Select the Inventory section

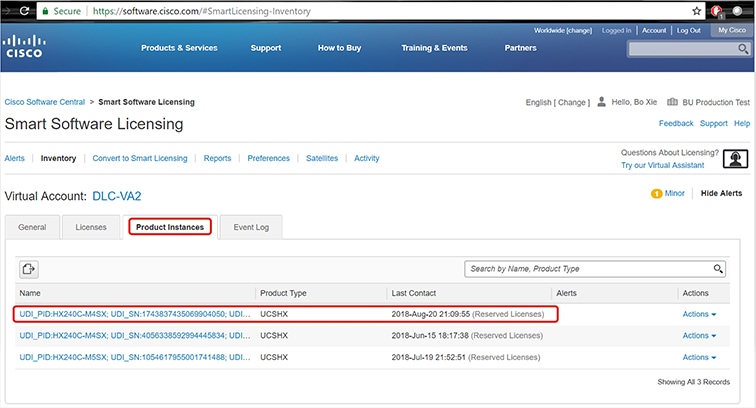point(58,158)
